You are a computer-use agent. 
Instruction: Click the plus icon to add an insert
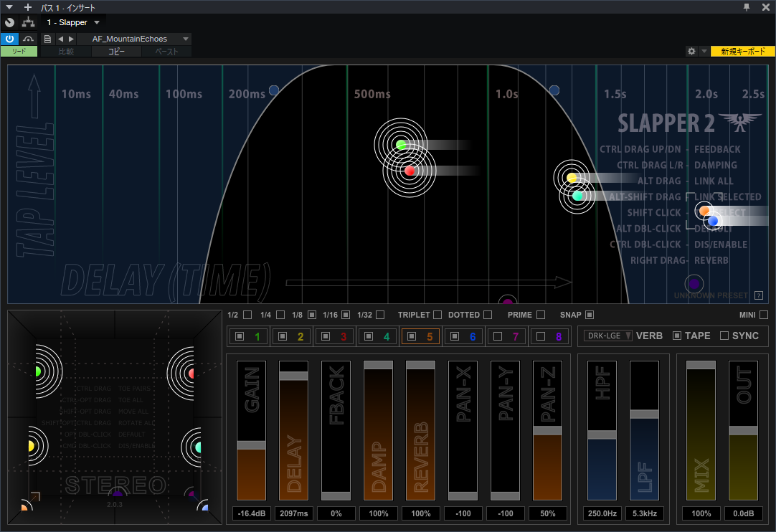point(28,7)
